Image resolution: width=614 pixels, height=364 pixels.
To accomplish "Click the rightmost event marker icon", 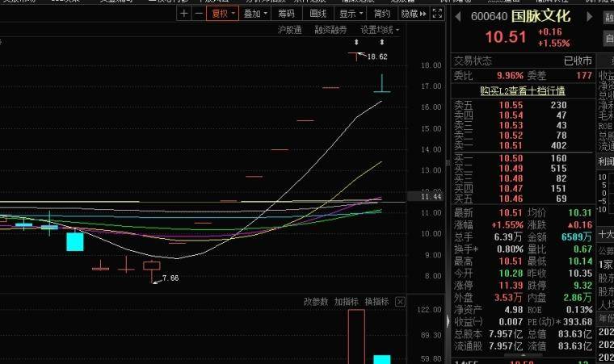I will pos(382,42).
